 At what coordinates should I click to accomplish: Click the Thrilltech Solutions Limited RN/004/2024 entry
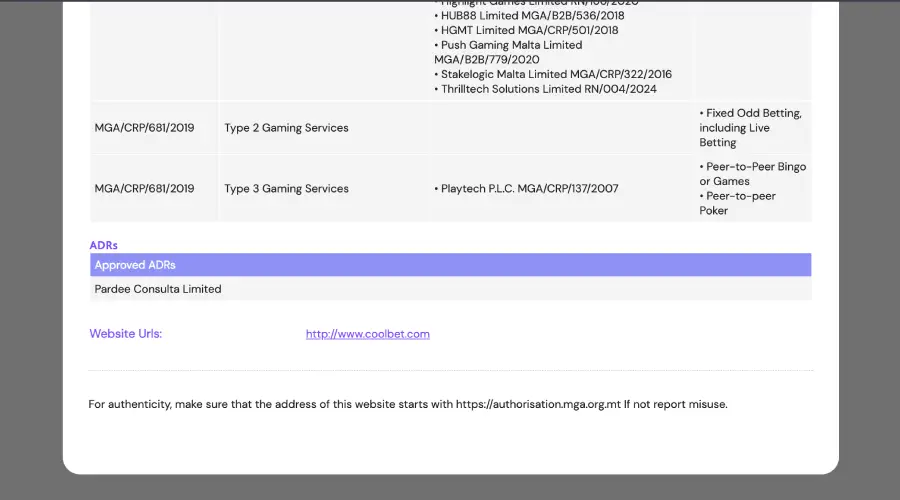tap(545, 89)
